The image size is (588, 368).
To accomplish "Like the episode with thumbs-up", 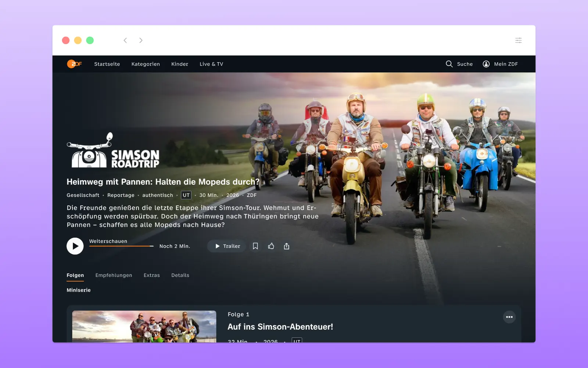I will [271, 246].
